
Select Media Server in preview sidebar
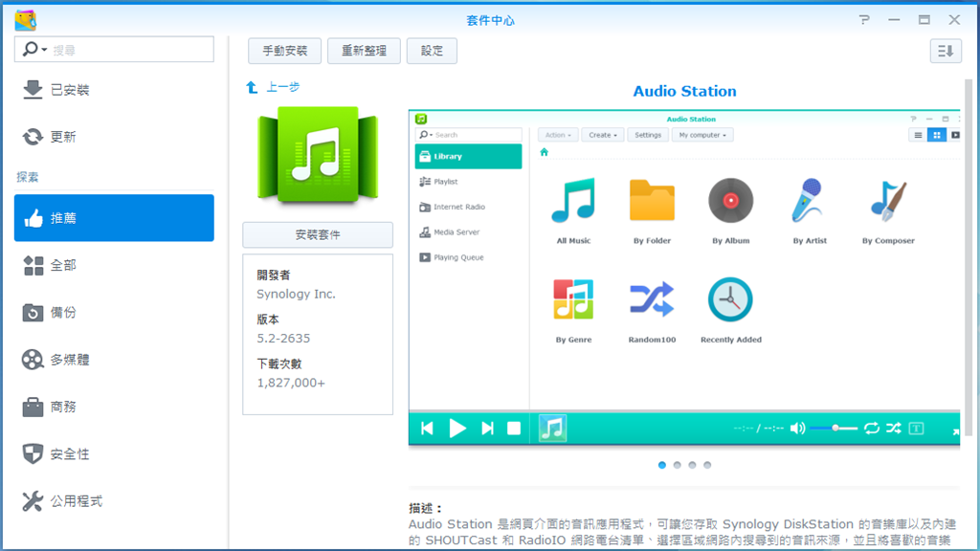tap(468, 232)
